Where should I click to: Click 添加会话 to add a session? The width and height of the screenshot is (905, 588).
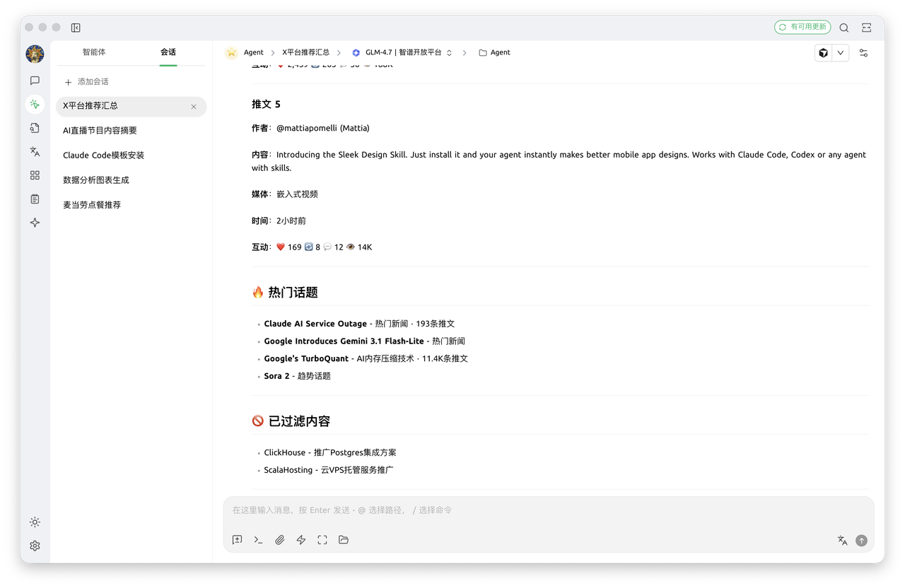86,82
